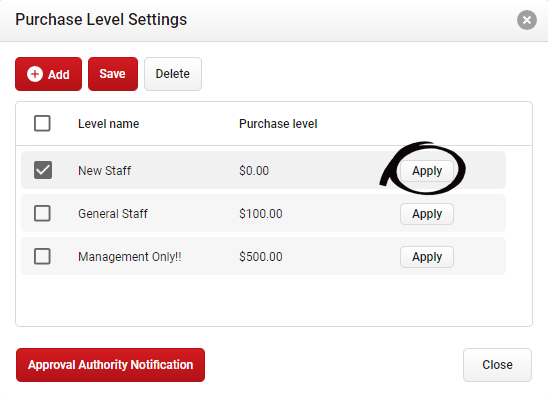Toggle the select-all header checkbox
548x398 pixels.
(x=42, y=123)
